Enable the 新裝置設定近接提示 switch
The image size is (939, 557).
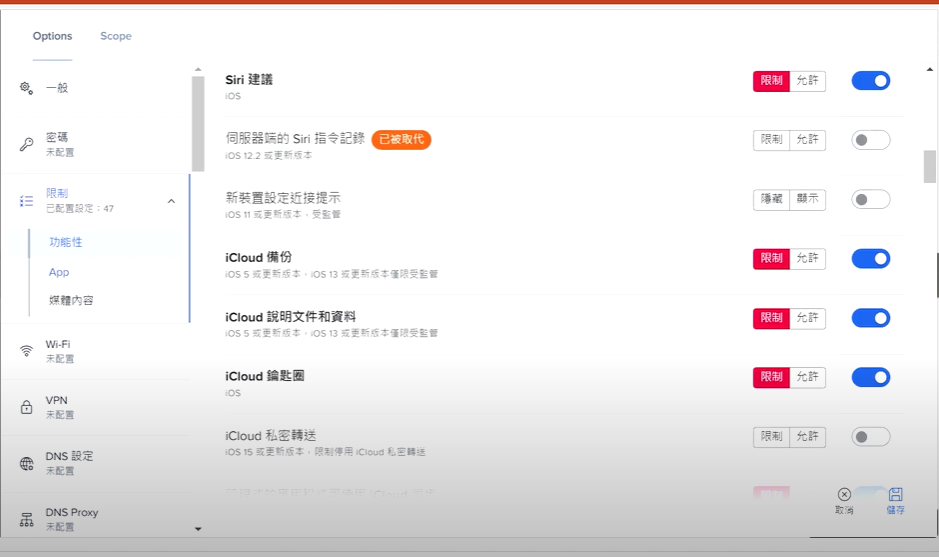coord(871,199)
